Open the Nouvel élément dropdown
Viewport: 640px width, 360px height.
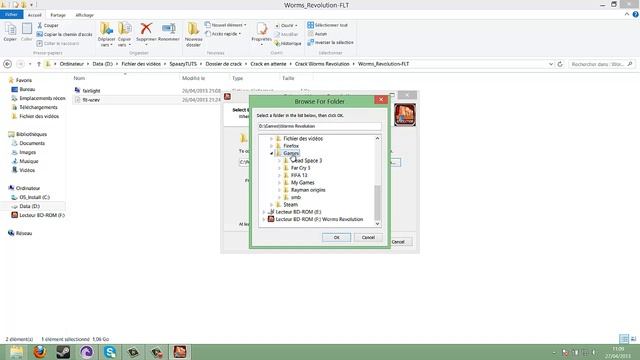tap(225, 25)
